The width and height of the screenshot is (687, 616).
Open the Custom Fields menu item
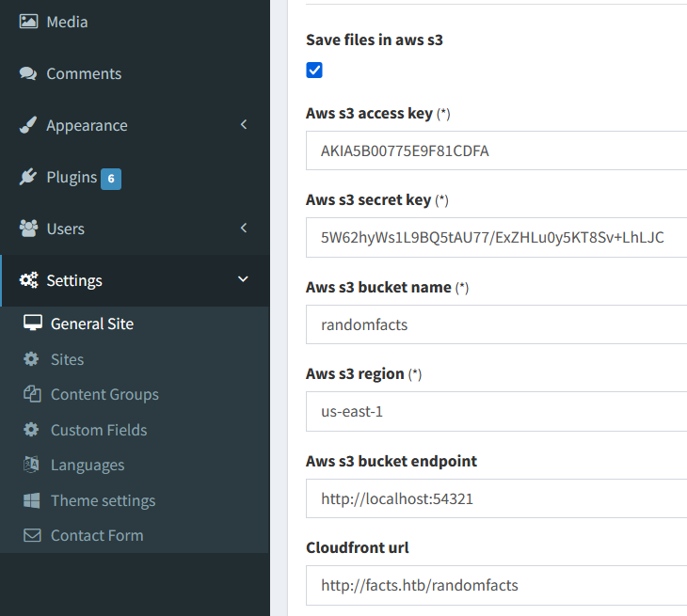tap(98, 430)
